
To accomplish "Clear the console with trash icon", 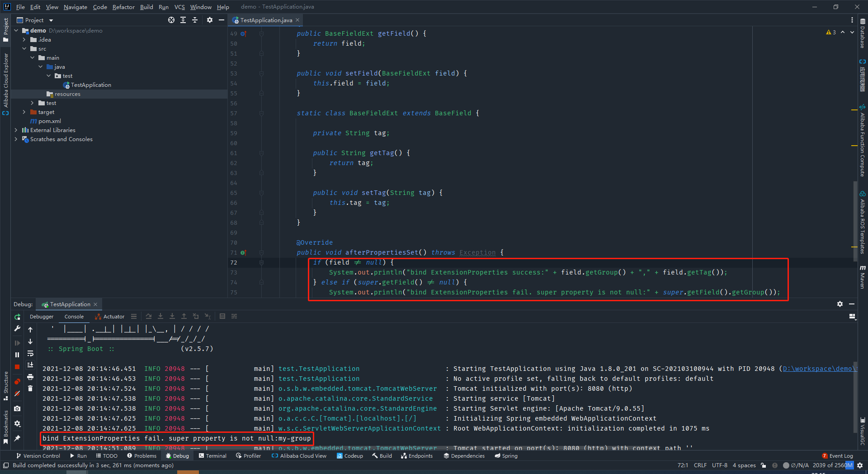I will point(30,389).
